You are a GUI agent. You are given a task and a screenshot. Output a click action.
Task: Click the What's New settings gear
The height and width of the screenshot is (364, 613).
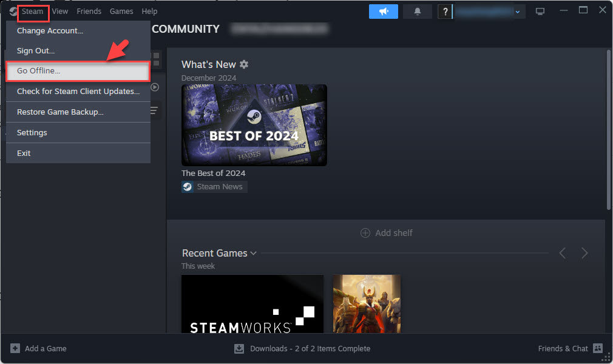tap(244, 64)
